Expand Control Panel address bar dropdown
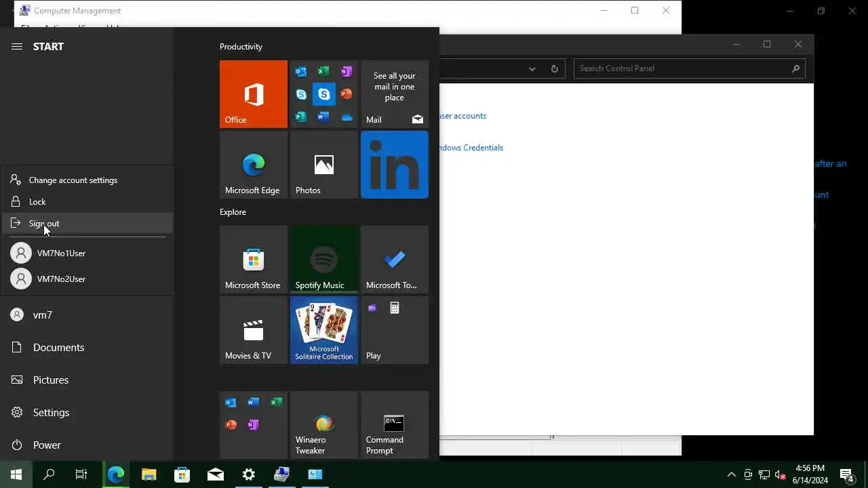This screenshot has width=868, height=488. point(532,68)
